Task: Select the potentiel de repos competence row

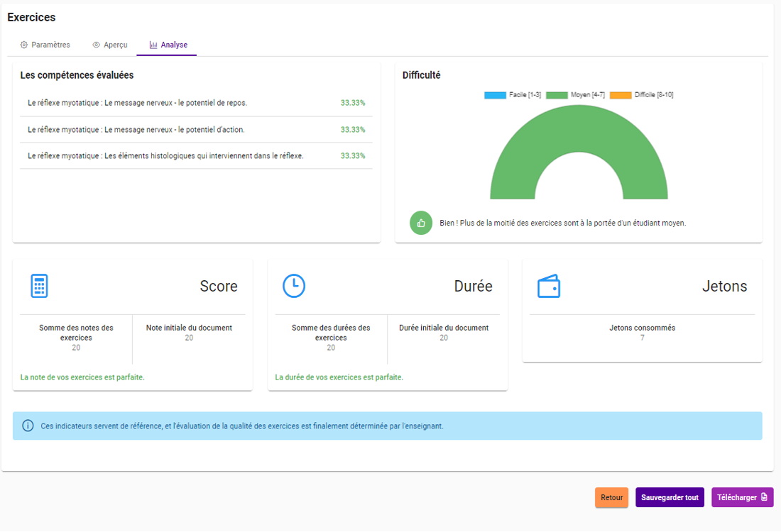Action: tap(196, 103)
